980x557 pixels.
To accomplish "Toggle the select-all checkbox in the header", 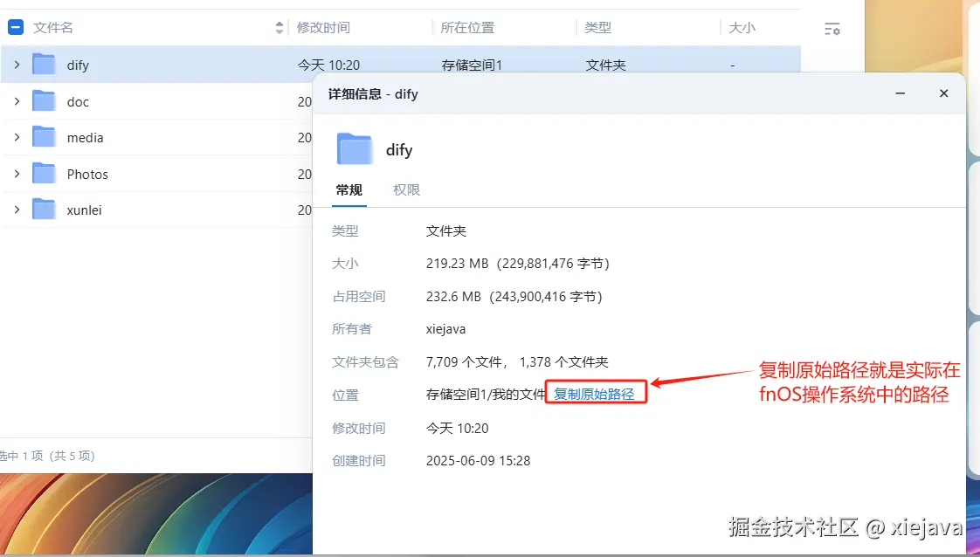I will (x=15, y=26).
